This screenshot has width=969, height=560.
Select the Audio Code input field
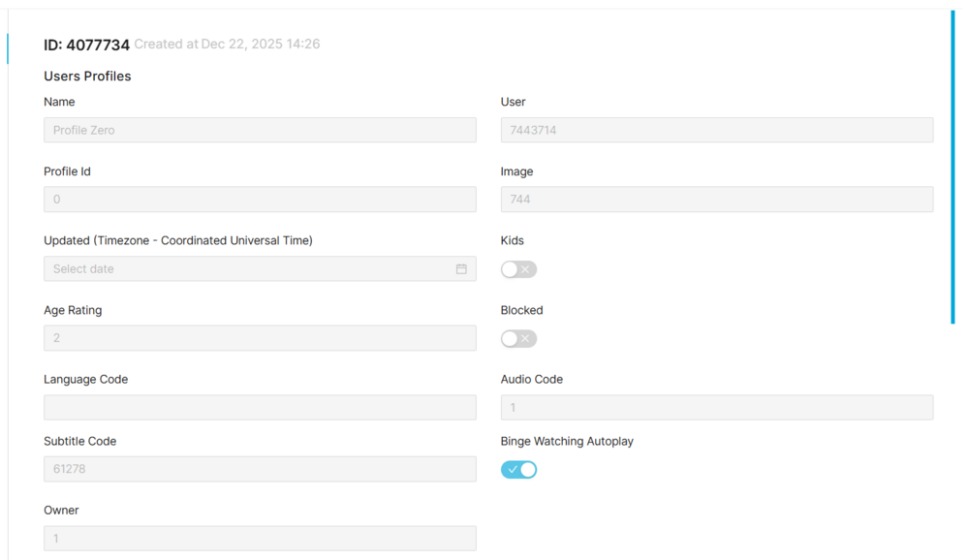pyautogui.click(x=716, y=407)
